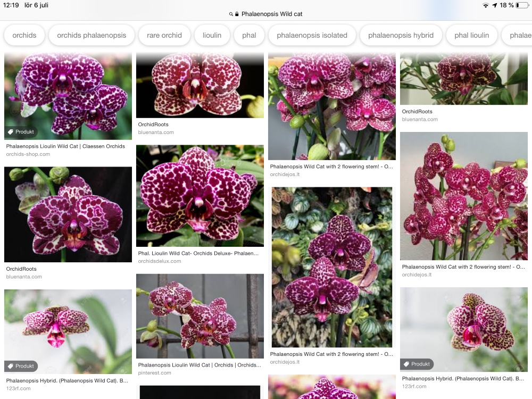Open the orchids-shop.com source link

[x=28, y=154]
